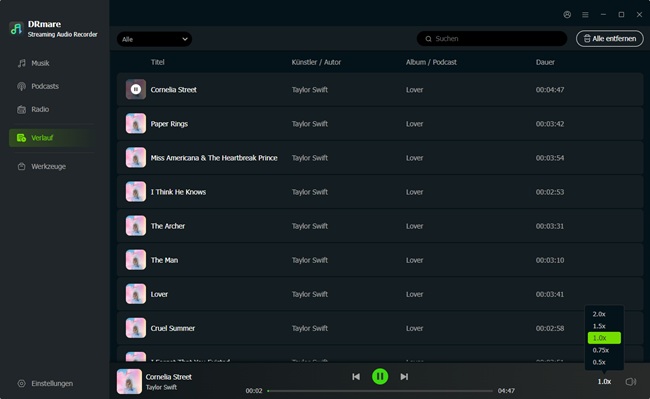The width and height of the screenshot is (650, 399).
Task: Toggle the 1.0x speed button in player bar
Action: (604, 382)
